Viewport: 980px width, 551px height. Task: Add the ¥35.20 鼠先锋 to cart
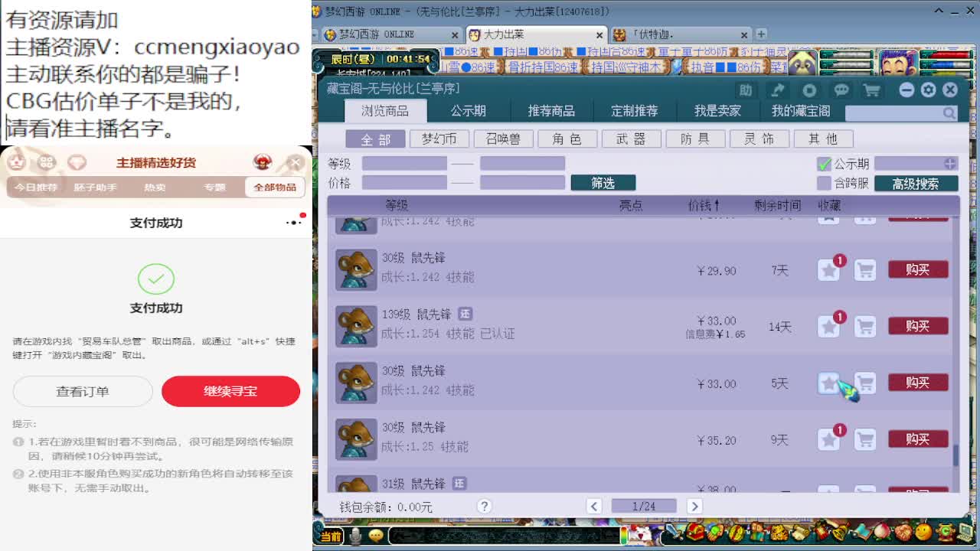[865, 440]
